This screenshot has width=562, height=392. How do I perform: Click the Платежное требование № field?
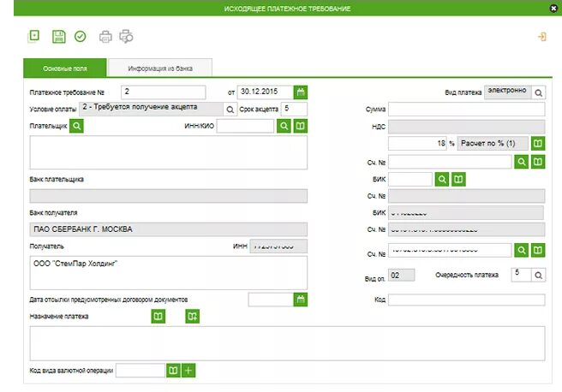[x=164, y=92]
